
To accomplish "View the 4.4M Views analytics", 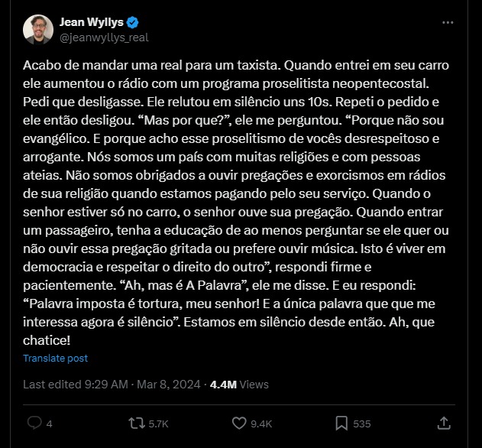I will click(x=239, y=385).
